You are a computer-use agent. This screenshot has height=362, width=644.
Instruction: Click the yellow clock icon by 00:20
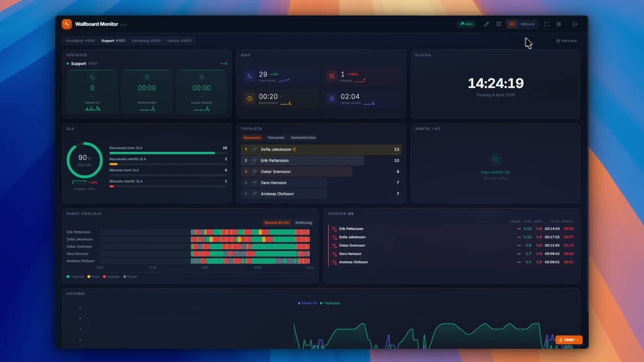(250, 99)
